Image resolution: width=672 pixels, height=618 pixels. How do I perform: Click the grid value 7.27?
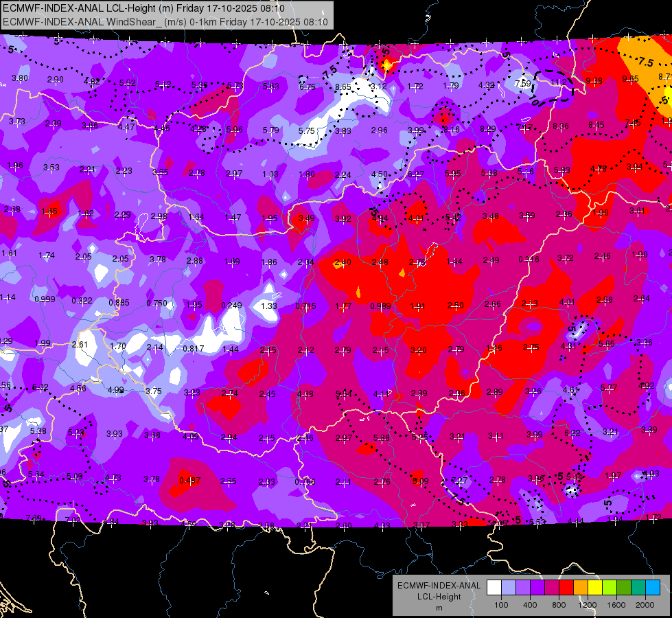click(x=459, y=481)
